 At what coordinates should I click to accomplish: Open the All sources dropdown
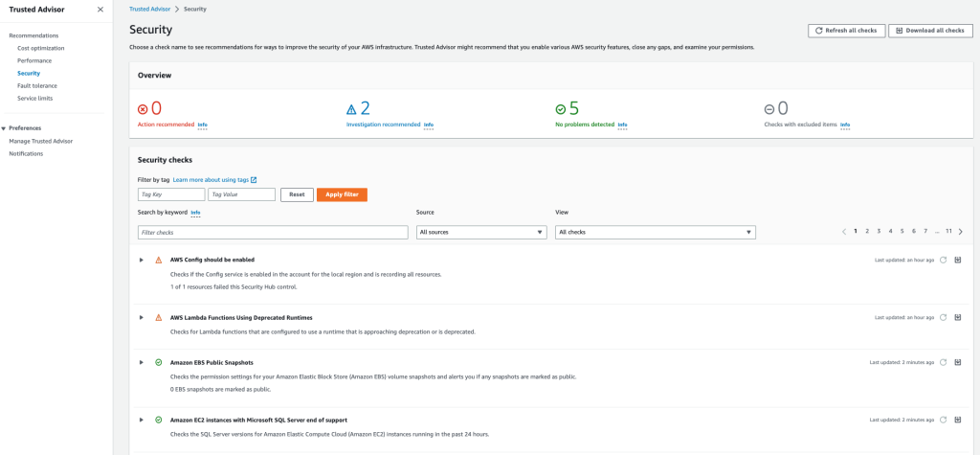481,232
